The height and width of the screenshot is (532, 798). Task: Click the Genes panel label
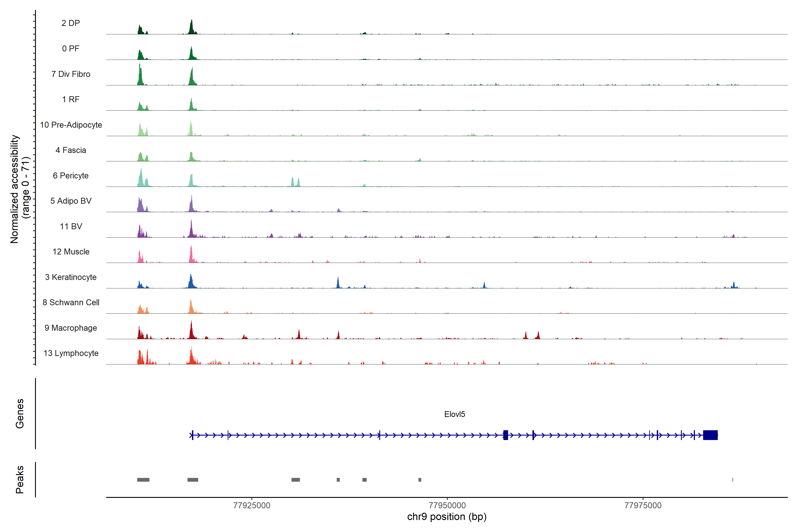click(x=20, y=414)
